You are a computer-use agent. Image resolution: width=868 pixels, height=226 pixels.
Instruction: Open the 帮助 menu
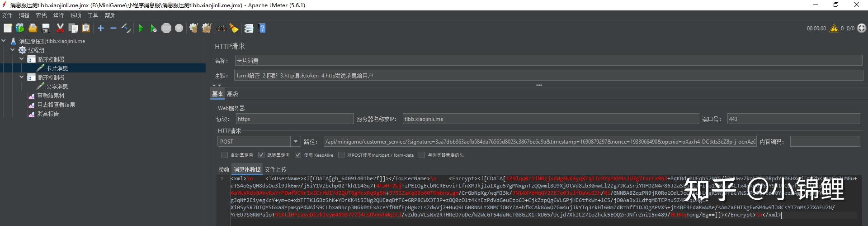point(110,15)
